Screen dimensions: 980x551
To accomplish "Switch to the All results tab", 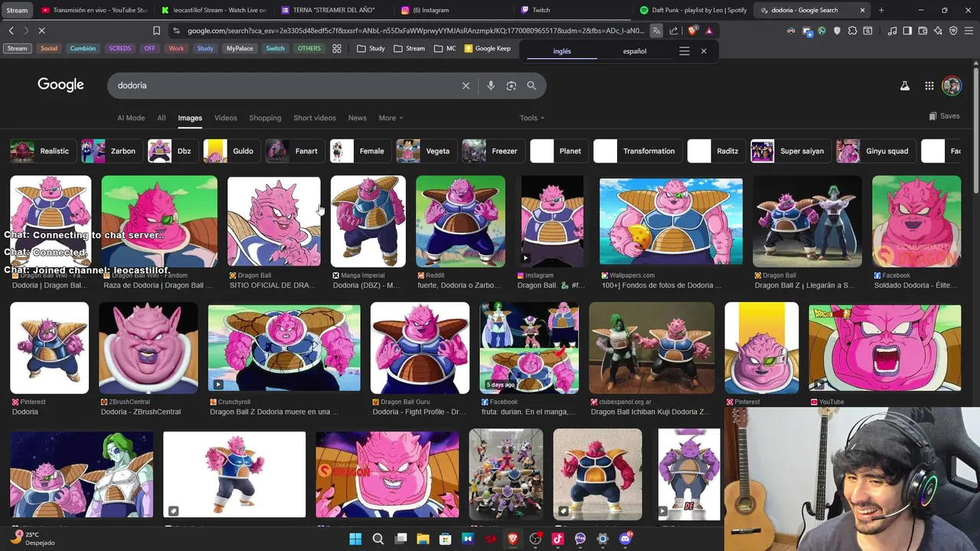I will coord(162,118).
